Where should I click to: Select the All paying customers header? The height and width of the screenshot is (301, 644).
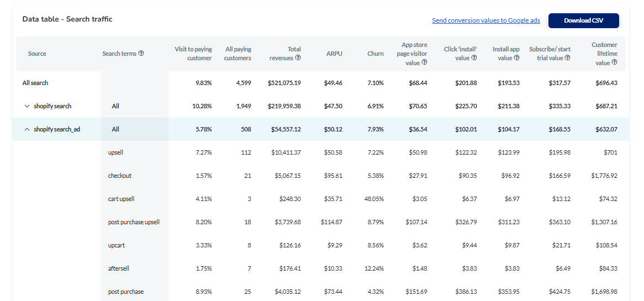pos(238,54)
